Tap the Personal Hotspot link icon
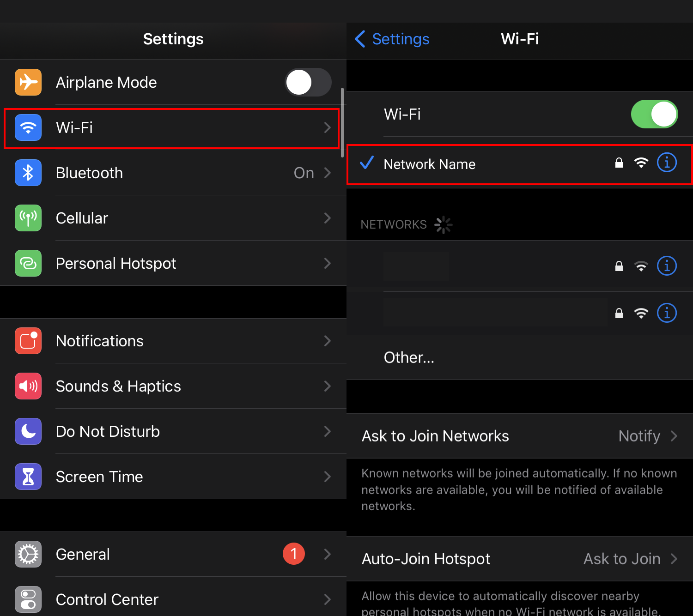Screen dimensions: 693x616 coord(28,263)
